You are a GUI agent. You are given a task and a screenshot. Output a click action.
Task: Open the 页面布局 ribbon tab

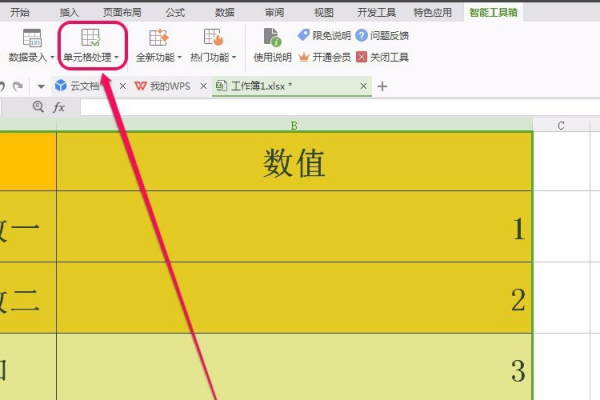[122, 13]
